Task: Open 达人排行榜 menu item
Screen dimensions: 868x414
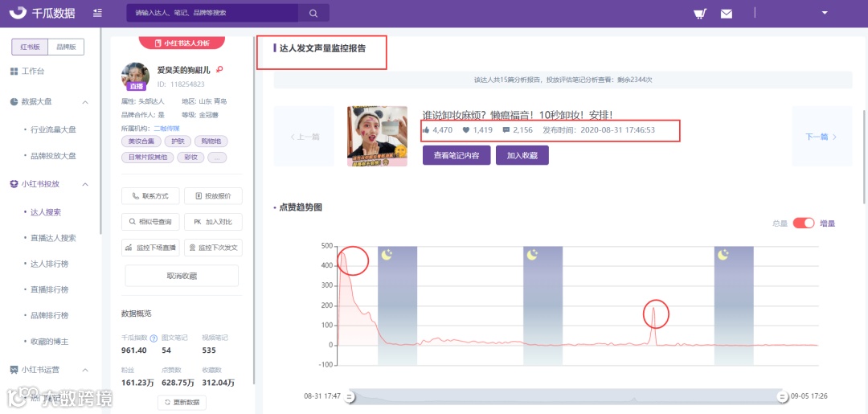Action: [x=49, y=264]
